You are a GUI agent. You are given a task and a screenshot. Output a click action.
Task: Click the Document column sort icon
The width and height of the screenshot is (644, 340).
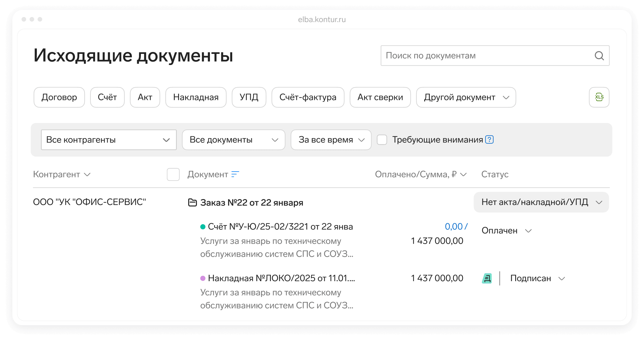click(235, 174)
